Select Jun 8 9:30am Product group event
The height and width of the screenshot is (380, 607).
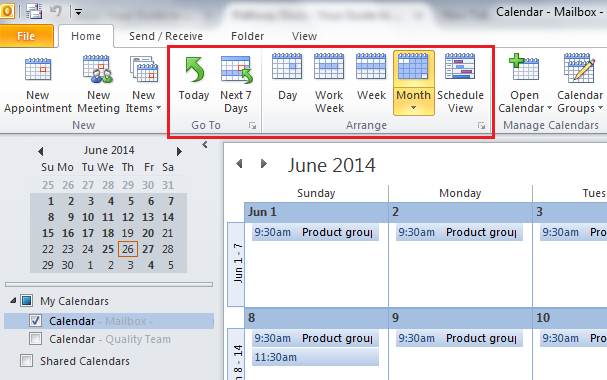click(x=315, y=338)
